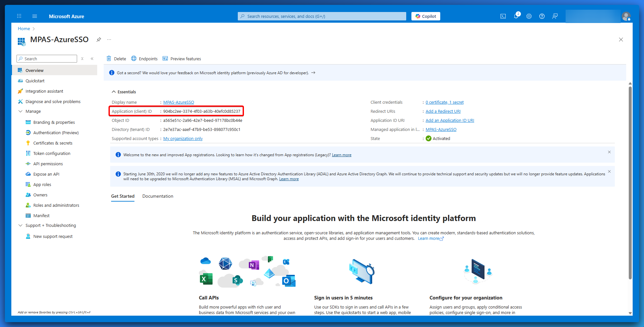Click the Home breadcrumb
Screen dimensions: 644x327
point(24,29)
